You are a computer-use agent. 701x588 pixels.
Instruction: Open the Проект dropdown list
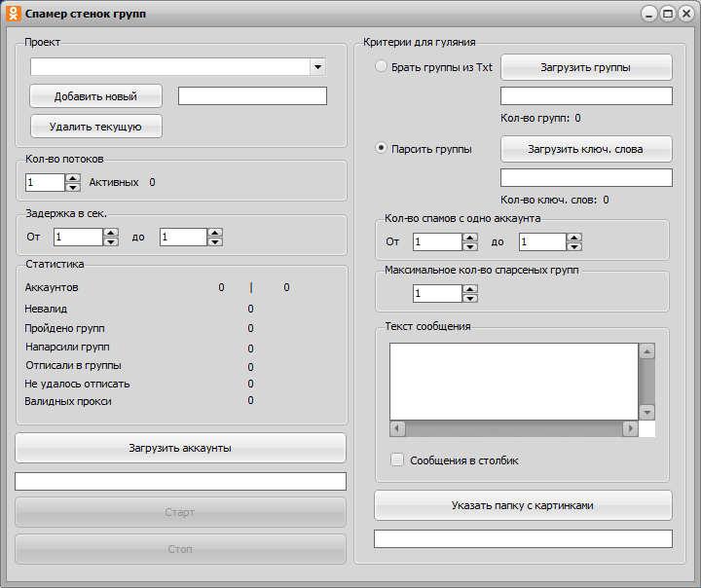(317, 67)
